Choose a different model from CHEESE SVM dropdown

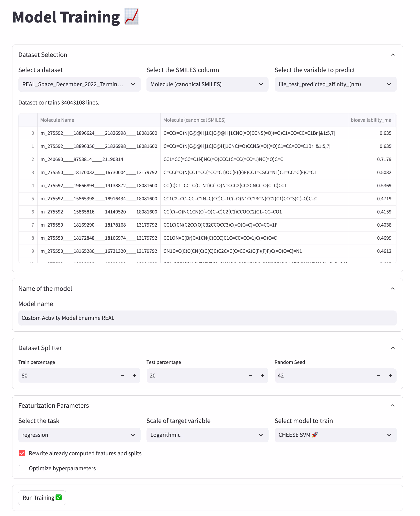tap(335, 435)
